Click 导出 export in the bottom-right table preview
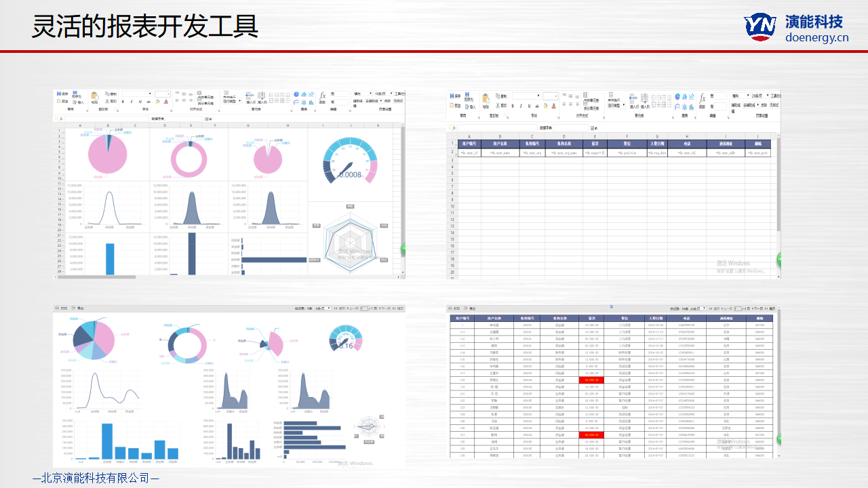Image resolution: width=868 pixels, height=488 pixels. pos(471,308)
